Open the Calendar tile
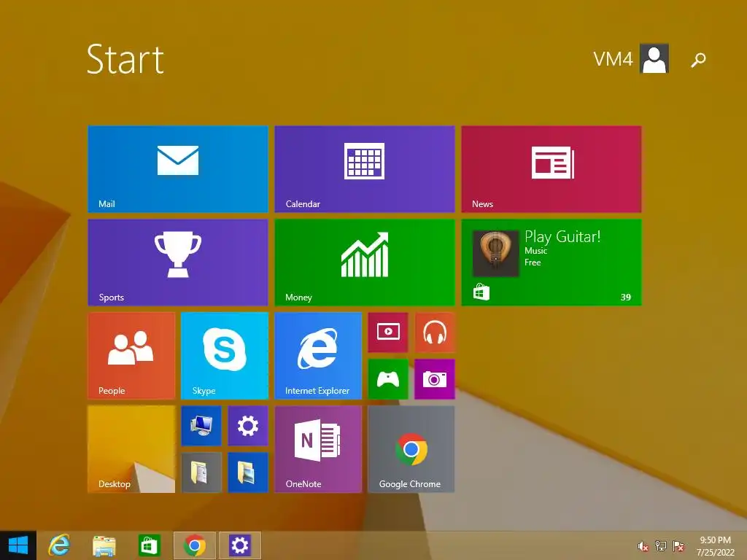Image resolution: width=747 pixels, height=560 pixels. tap(365, 169)
